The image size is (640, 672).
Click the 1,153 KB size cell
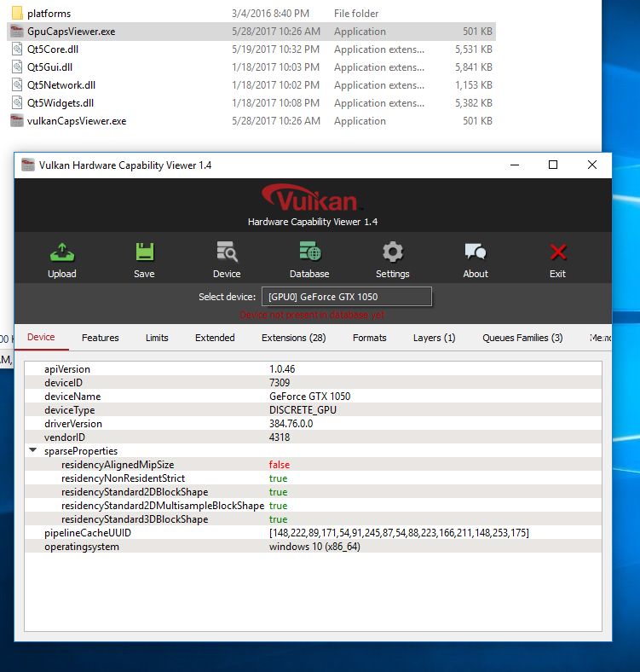tap(473, 85)
